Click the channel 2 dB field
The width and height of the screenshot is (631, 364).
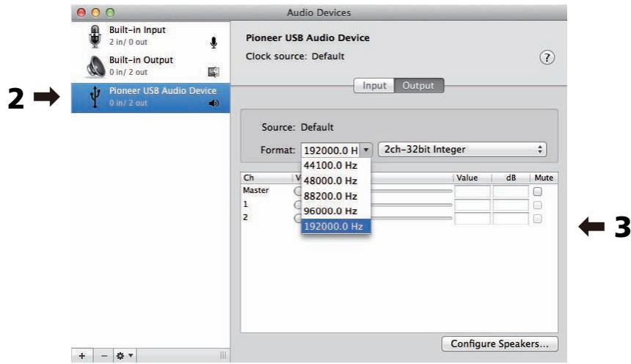pos(510,219)
